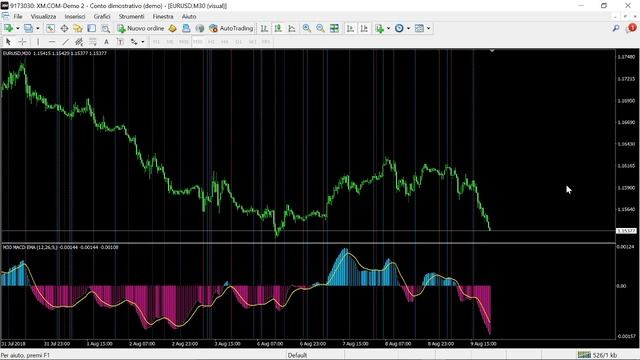Select the Fibonacci retracement tool
This screenshot has height=360, width=640.
click(x=93, y=42)
